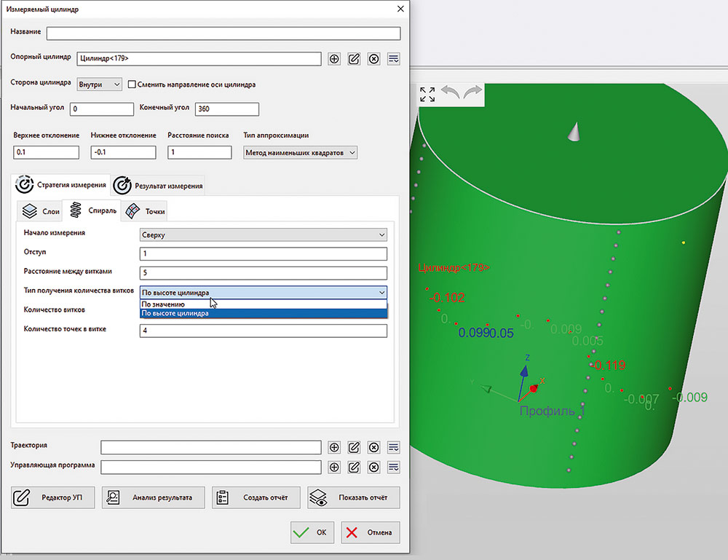This screenshot has height=560, width=728.
Task: Click the Верхнее отклонение field
Action: click(46, 152)
